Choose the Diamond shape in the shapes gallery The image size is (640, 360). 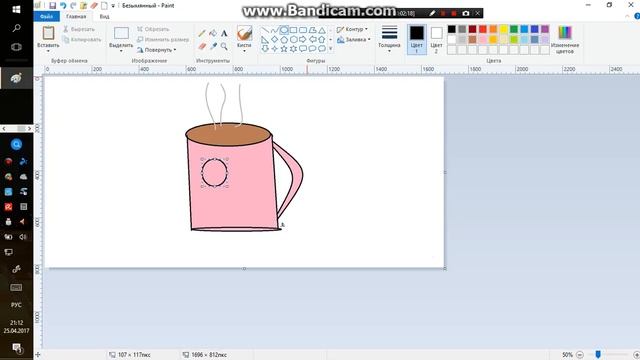[274, 40]
